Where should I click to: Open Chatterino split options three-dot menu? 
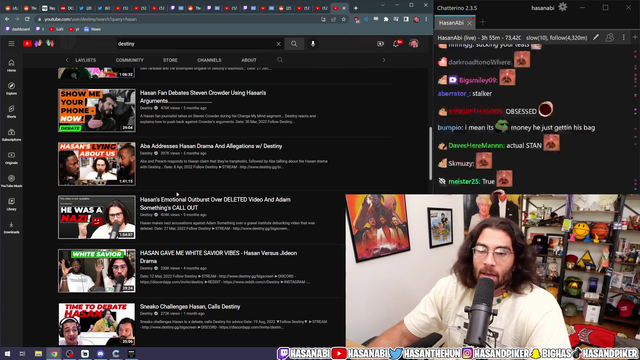point(623,38)
